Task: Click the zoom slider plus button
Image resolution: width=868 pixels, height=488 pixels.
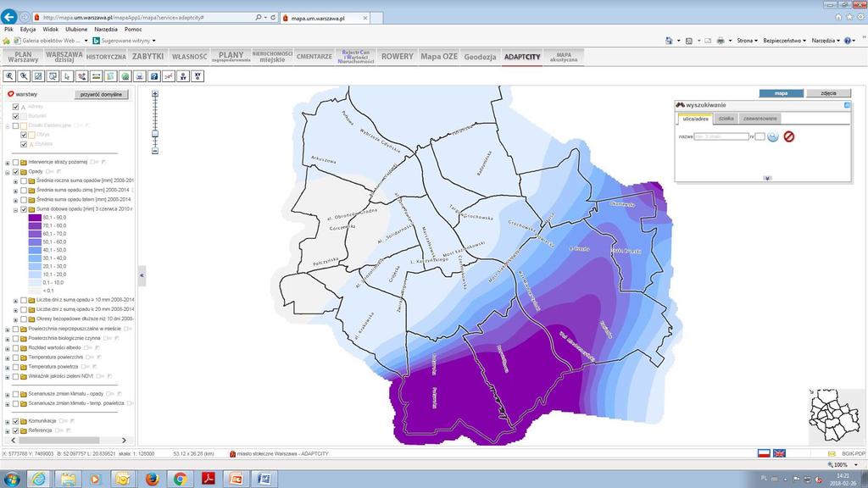Action: 155,94
